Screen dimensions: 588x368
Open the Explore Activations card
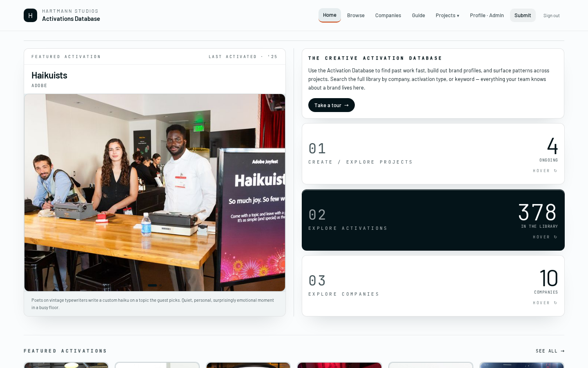point(433,220)
